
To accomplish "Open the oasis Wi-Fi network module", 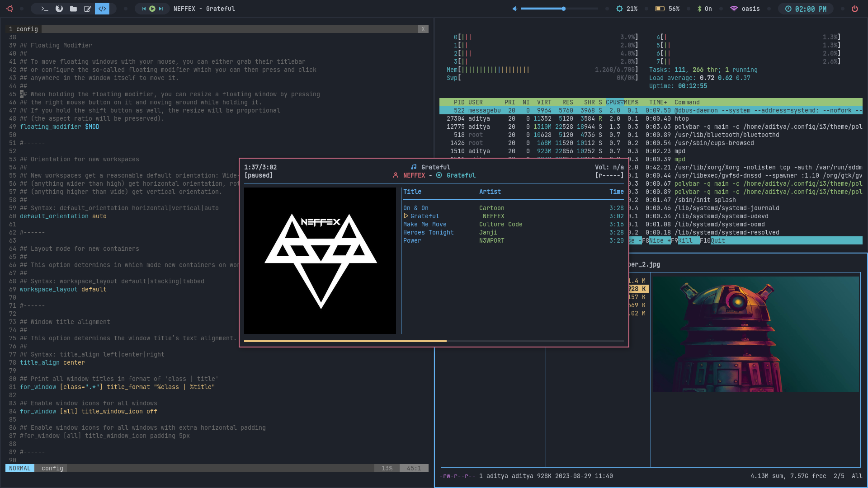I will coord(745,9).
